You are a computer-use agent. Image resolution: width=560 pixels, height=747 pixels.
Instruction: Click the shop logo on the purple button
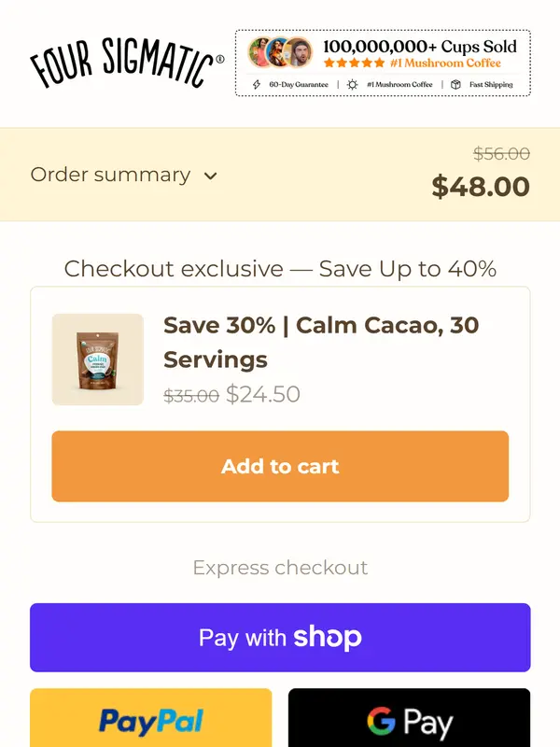click(327, 638)
